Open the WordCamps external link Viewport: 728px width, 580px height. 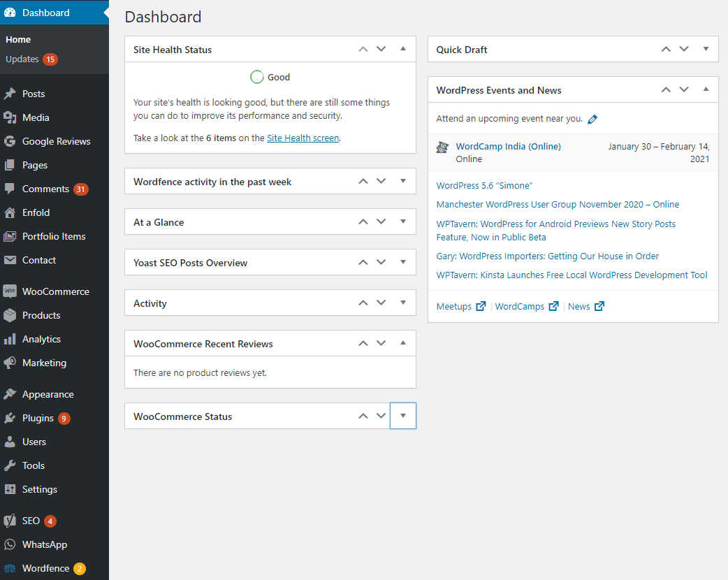527,307
